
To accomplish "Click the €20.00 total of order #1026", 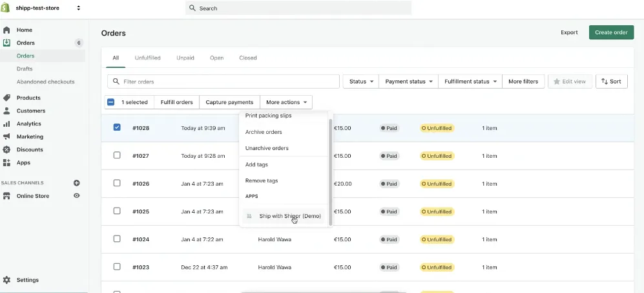I will pyautogui.click(x=342, y=184).
